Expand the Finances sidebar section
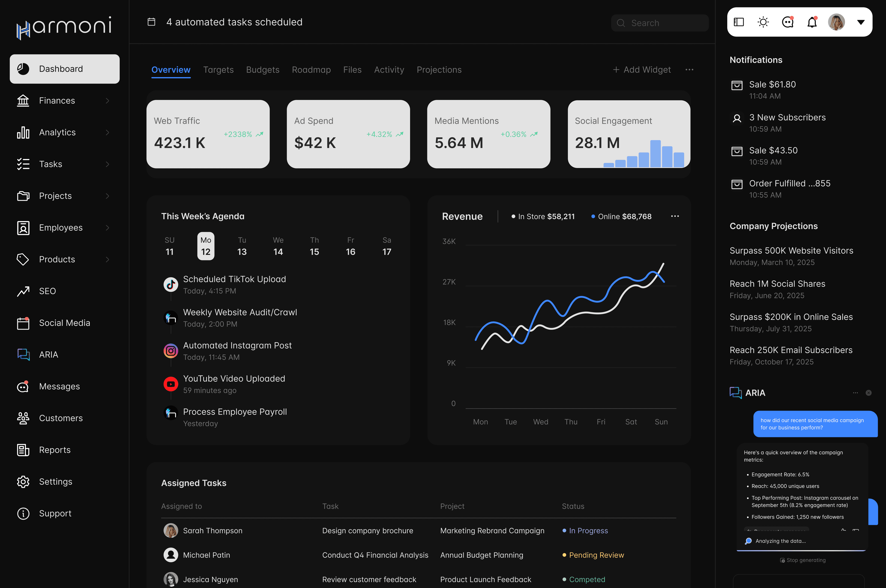Image resolution: width=886 pixels, height=588 pixels. tap(108, 101)
